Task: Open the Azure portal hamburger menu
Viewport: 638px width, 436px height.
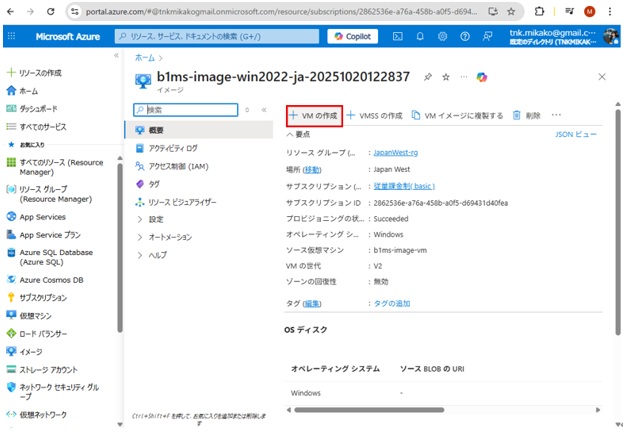Action: click(x=12, y=36)
